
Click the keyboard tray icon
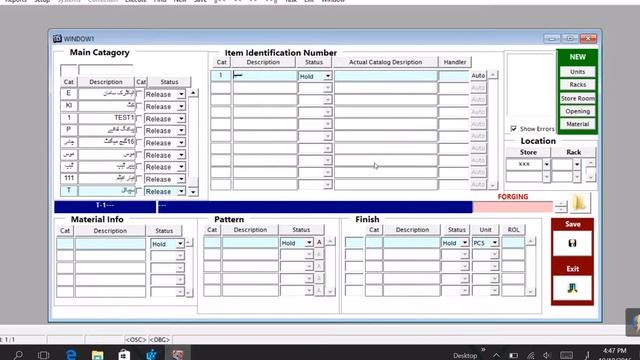pyautogui.click(x=567, y=356)
